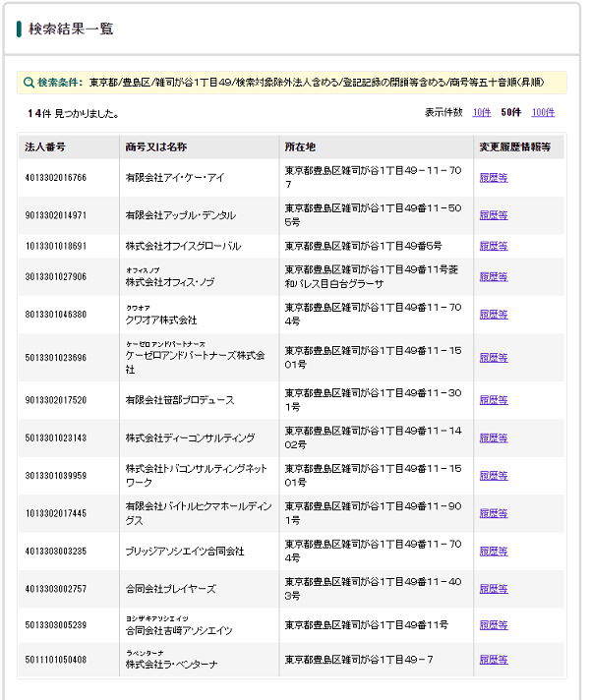Open 履歴等 for 合同会社吉崎アソシエイツ
Image resolution: width=590 pixels, height=700 pixels.
[494, 625]
